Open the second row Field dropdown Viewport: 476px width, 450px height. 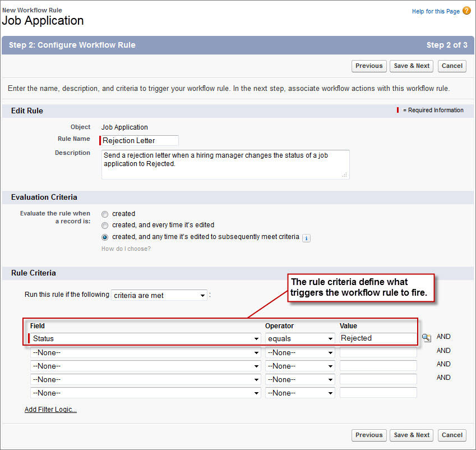[145, 352]
